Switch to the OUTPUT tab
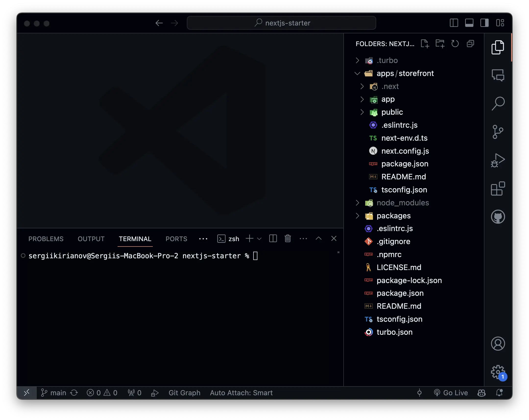Screen dimensions: 529x420 pos(91,238)
